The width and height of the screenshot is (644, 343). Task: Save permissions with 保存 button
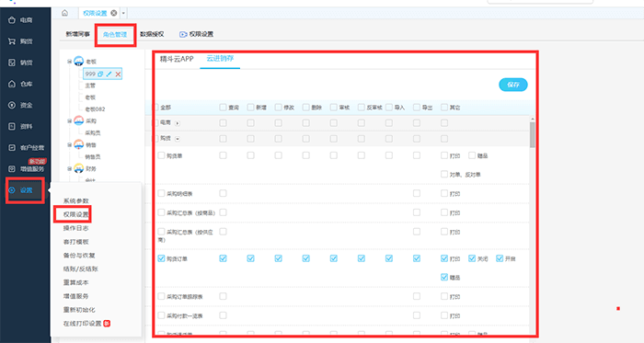513,85
